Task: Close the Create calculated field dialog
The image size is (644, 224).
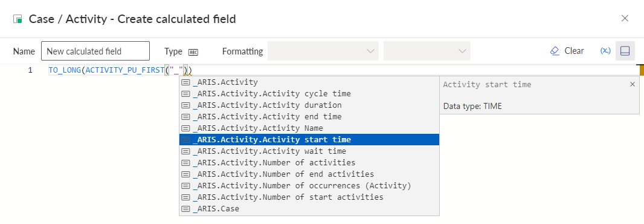Action: pyautogui.click(x=625, y=18)
